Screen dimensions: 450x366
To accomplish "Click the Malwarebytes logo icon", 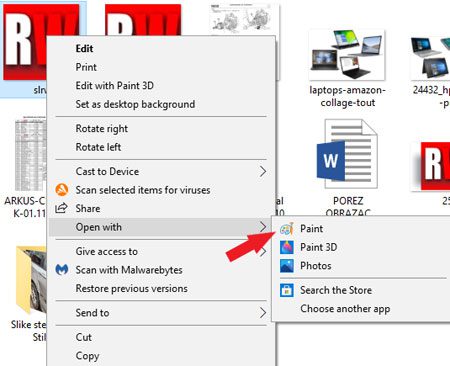I will click(x=62, y=270).
